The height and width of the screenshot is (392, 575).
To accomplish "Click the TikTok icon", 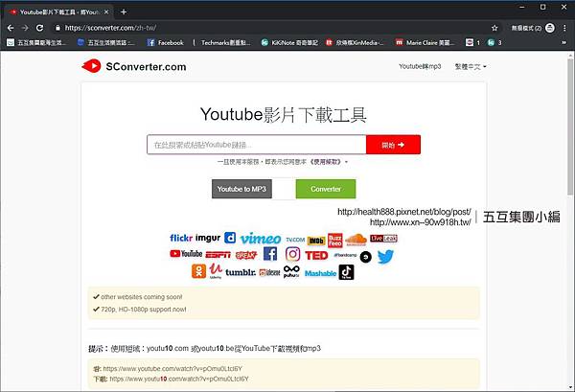I will pos(346,272).
